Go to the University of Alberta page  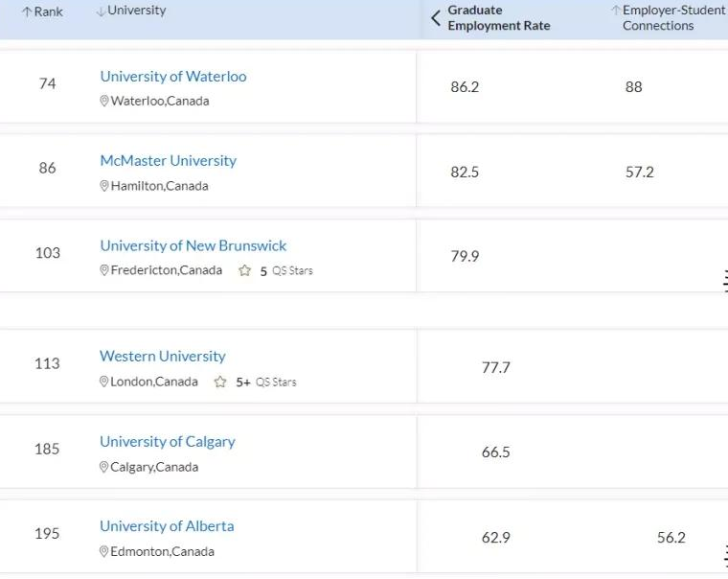tap(167, 526)
